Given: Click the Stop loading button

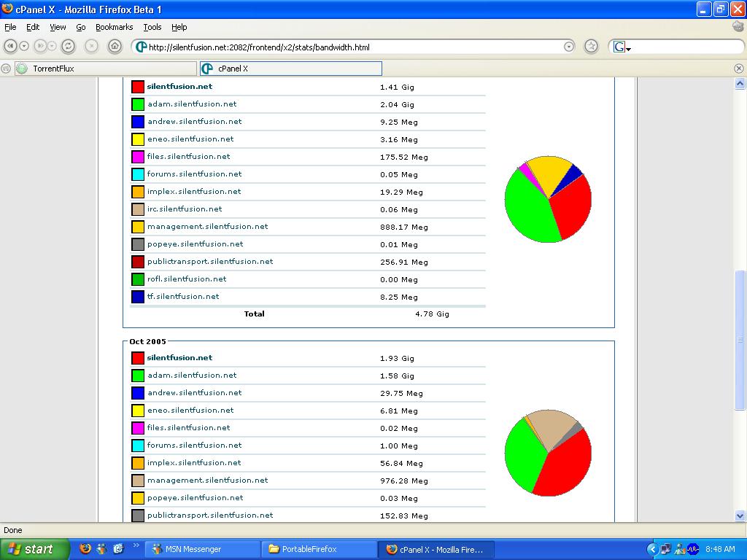Looking at the screenshot, I should 91,46.
